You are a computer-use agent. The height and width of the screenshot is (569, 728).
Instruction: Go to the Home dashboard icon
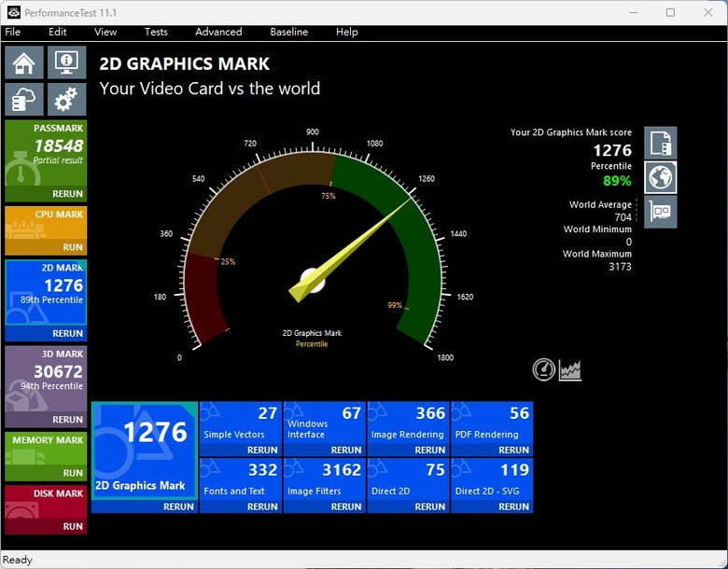(24, 62)
